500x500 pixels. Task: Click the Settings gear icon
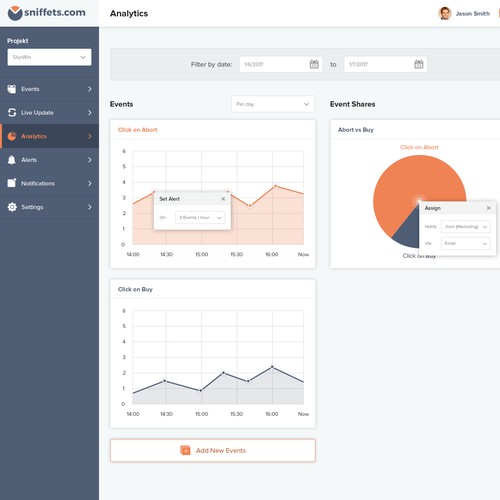click(x=12, y=207)
